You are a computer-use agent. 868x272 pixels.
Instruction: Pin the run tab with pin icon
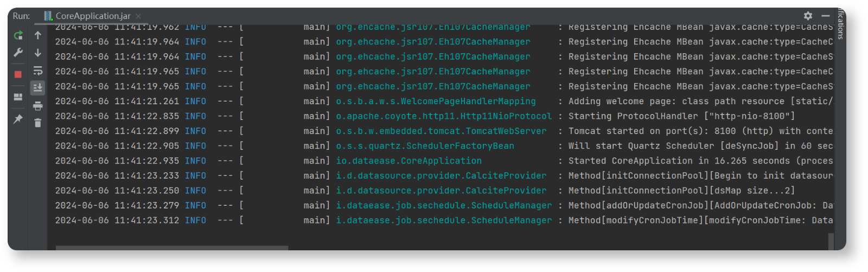18,119
